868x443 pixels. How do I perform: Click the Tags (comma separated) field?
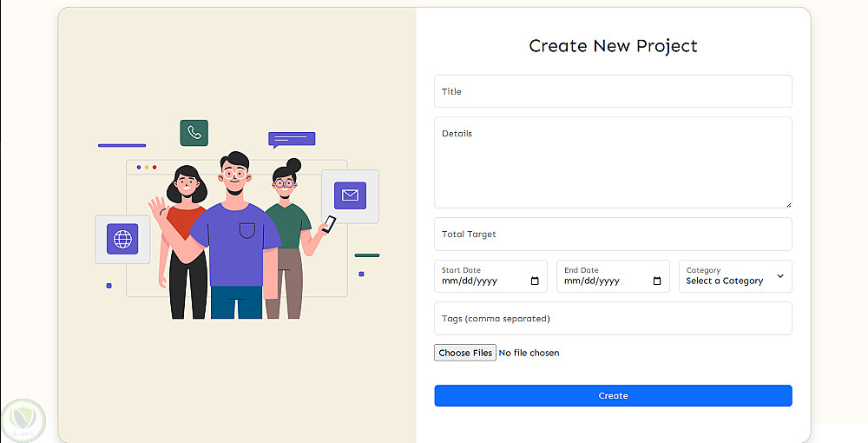(613, 319)
